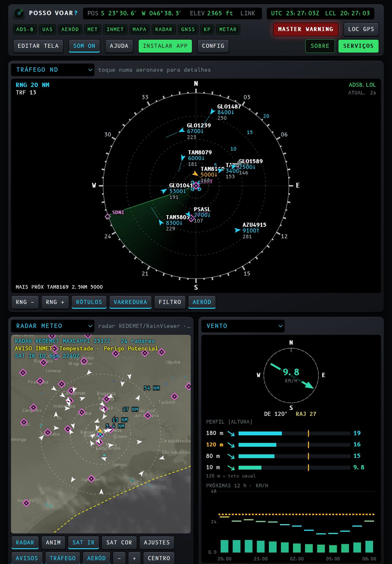Open the ADS-B status tab

[x=25, y=29]
